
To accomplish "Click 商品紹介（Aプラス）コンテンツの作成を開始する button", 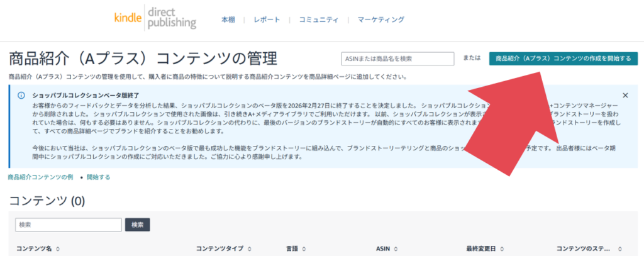I will coord(563,58).
